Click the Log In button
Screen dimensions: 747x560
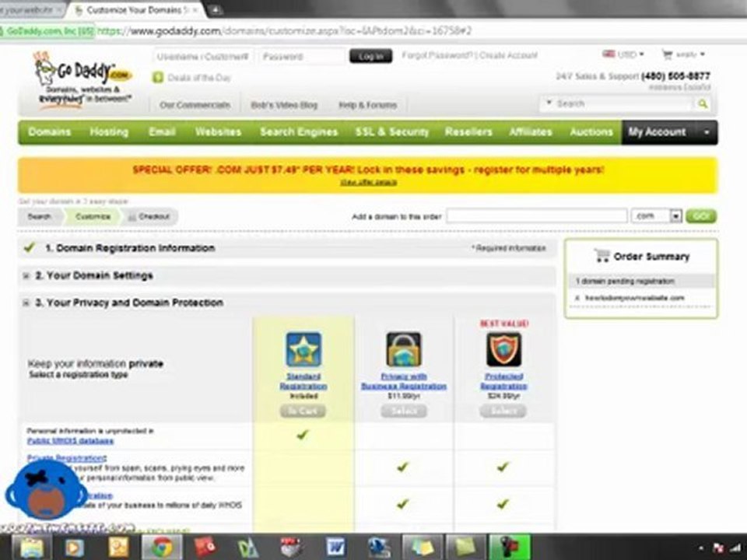tap(370, 56)
